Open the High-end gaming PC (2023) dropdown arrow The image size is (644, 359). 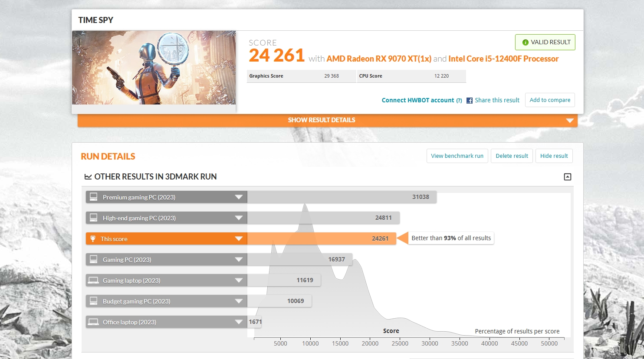239,218
